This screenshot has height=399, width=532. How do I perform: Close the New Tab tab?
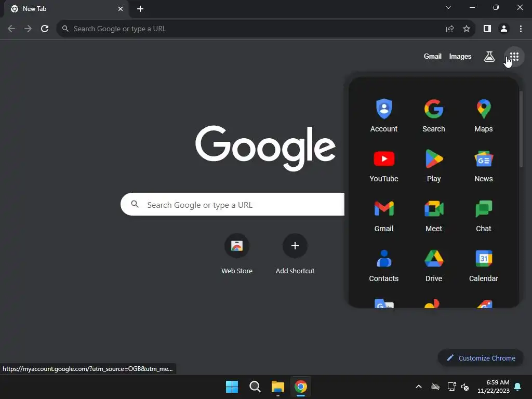coord(121,9)
